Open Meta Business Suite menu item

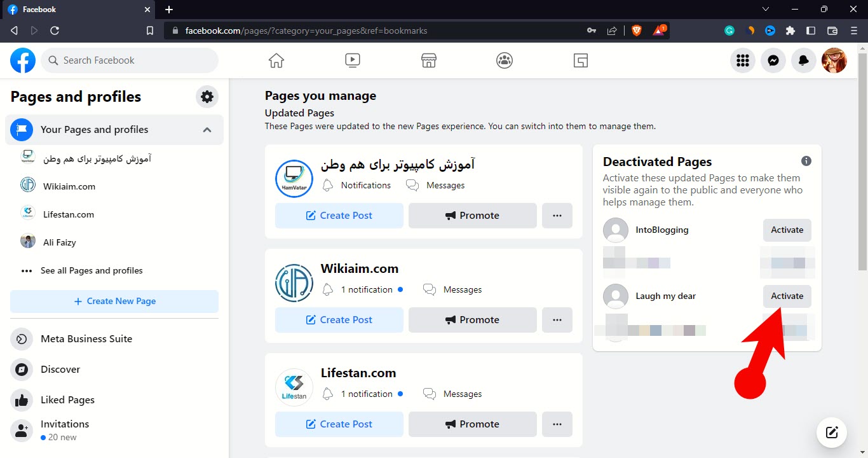pyautogui.click(x=86, y=339)
